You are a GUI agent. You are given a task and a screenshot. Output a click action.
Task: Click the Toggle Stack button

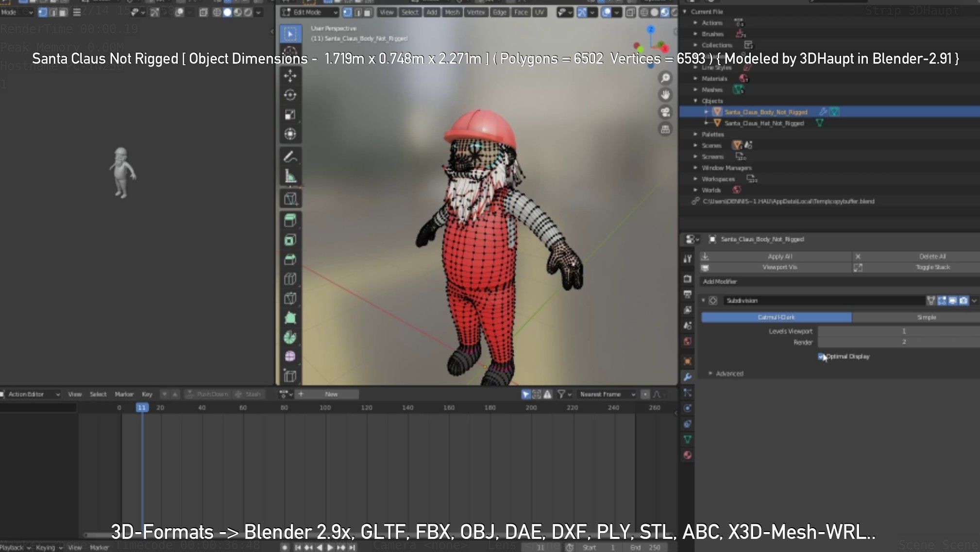coord(916,267)
